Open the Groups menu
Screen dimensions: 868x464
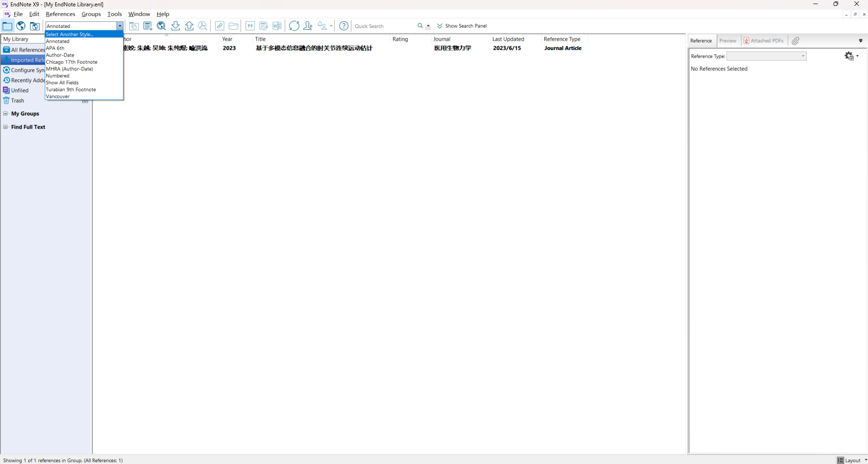coord(91,14)
